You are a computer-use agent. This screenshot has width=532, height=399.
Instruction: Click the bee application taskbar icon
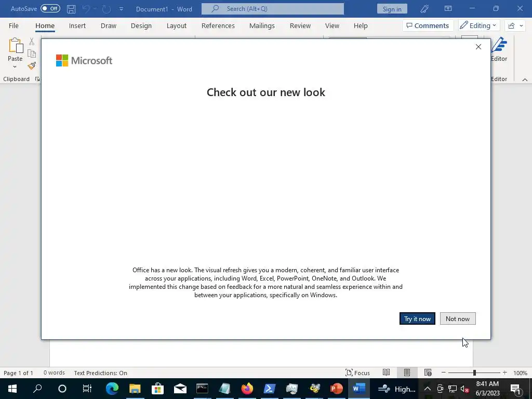314,389
